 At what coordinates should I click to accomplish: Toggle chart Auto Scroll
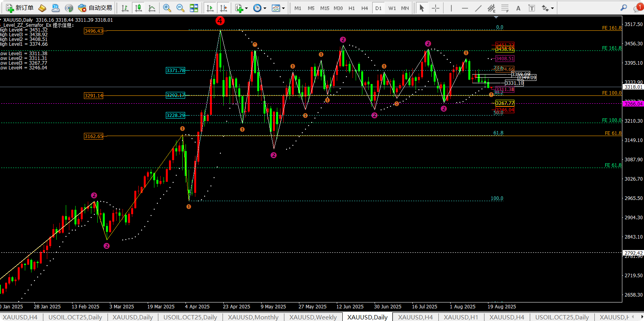(210, 8)
